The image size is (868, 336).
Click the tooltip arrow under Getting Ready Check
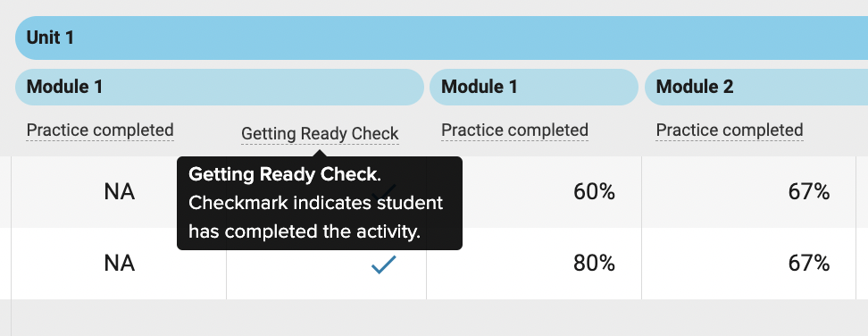click(320, 152)
